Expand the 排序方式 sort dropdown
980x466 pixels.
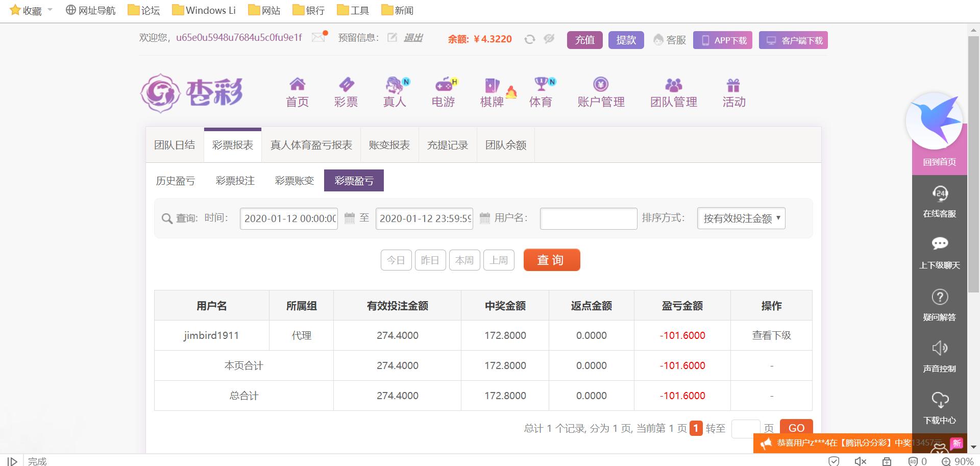(741, 218)
